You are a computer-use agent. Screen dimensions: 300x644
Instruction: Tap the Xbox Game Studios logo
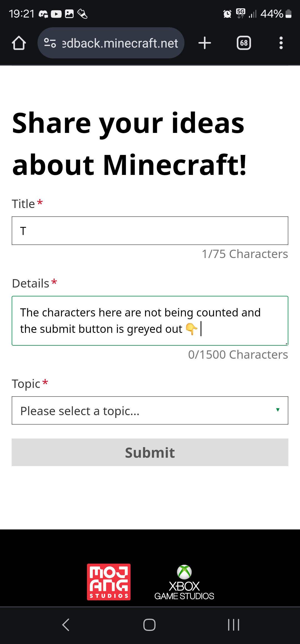pyautogui.click(x=184, y=582)
